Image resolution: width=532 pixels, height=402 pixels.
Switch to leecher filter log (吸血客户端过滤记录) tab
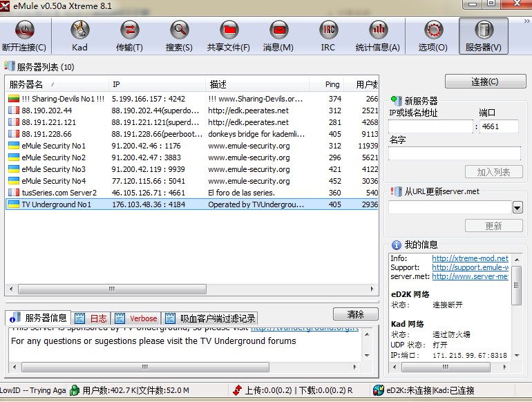coord(210,318)
